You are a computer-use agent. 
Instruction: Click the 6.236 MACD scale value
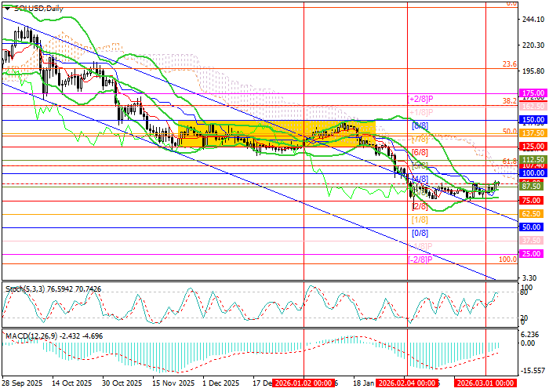529,335
